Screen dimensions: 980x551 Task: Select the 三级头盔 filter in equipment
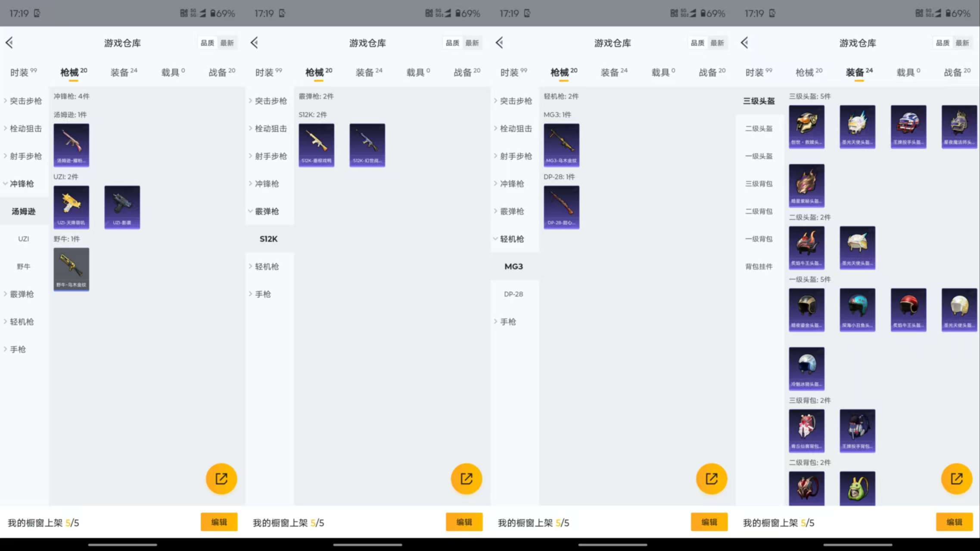click(759, 101)
